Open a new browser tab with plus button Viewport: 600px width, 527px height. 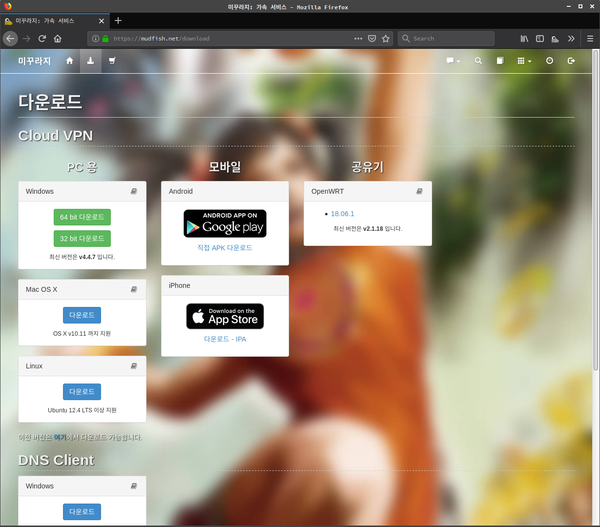pyautogui.click(x=117, y=20)
